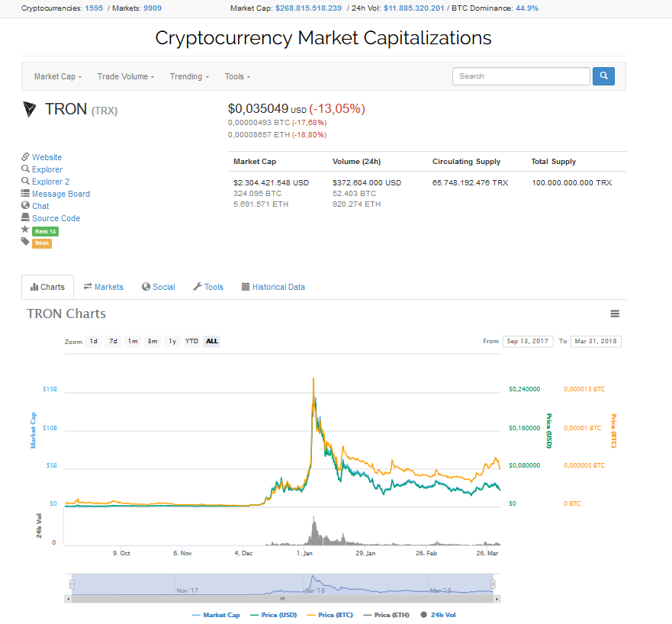Click the right arrow of chart scrollbar
The height and width of the screenshot is (624, 672).
(x=497, y=599)
